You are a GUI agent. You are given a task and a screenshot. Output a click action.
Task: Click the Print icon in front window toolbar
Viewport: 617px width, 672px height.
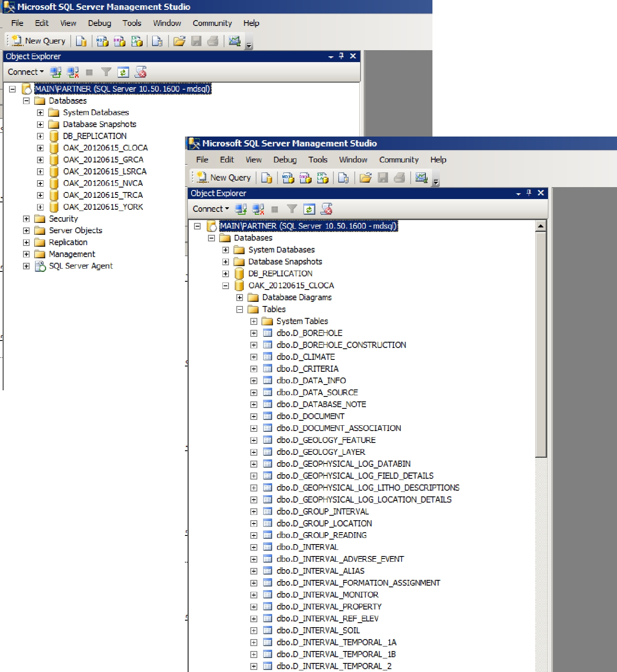[x=400, y=177]
